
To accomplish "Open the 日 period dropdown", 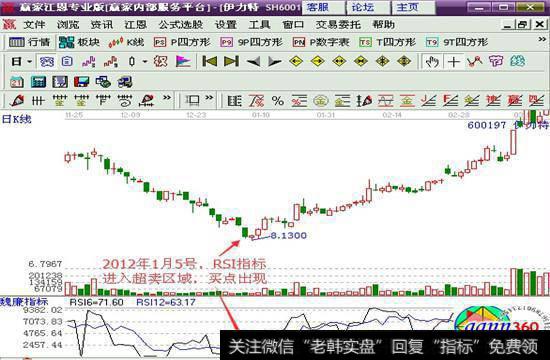I will click(x=22, y=62).
